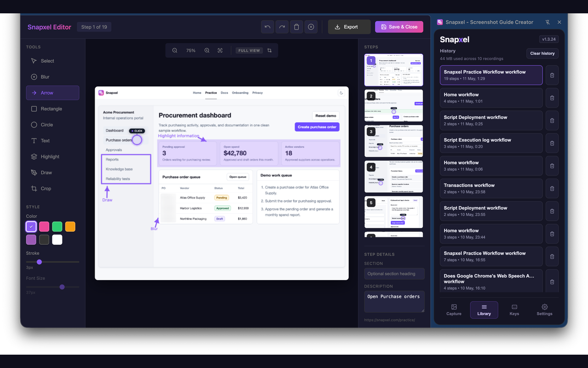Viewport: 588px width, 368px height.
Task: Pick the lavender swatch in the second row
Action: 31,240
